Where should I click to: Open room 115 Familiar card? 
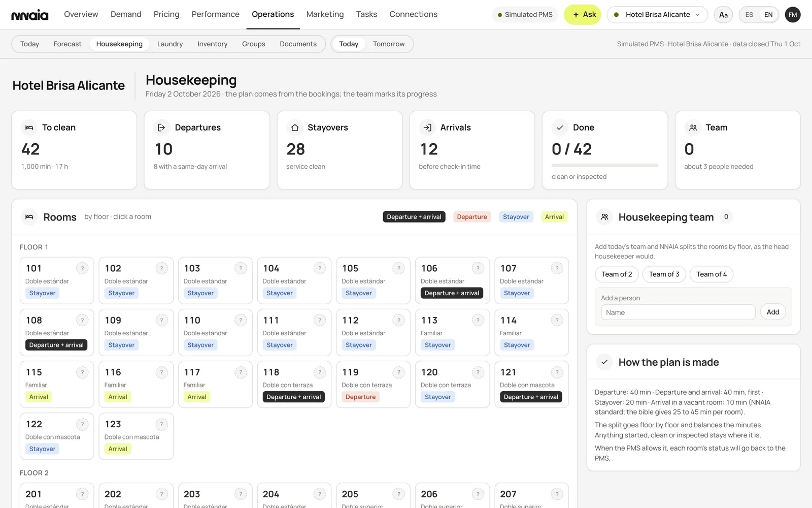[57, 385]
